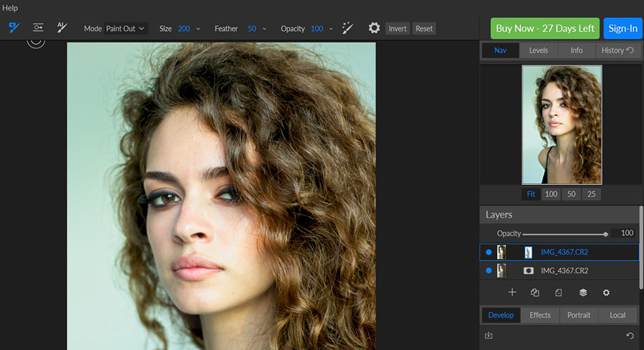
Task: Open the Develop tab
Action: (x=500, y=315)
